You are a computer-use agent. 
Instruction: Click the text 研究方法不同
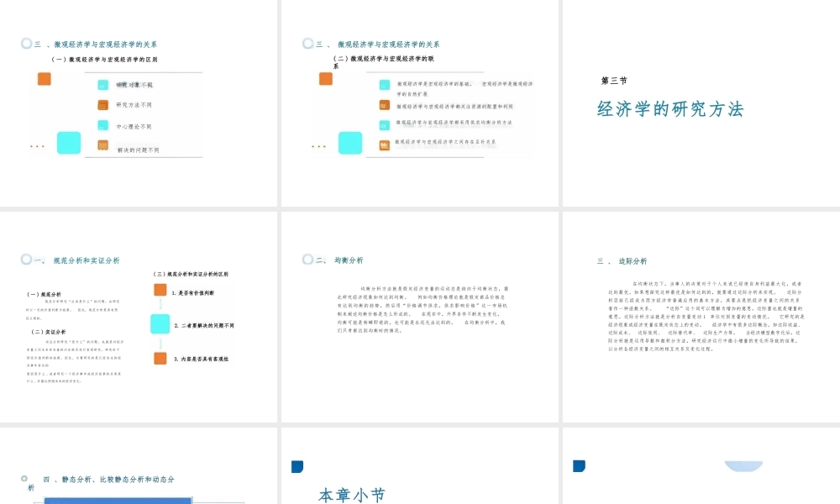(x=134, y=105)
